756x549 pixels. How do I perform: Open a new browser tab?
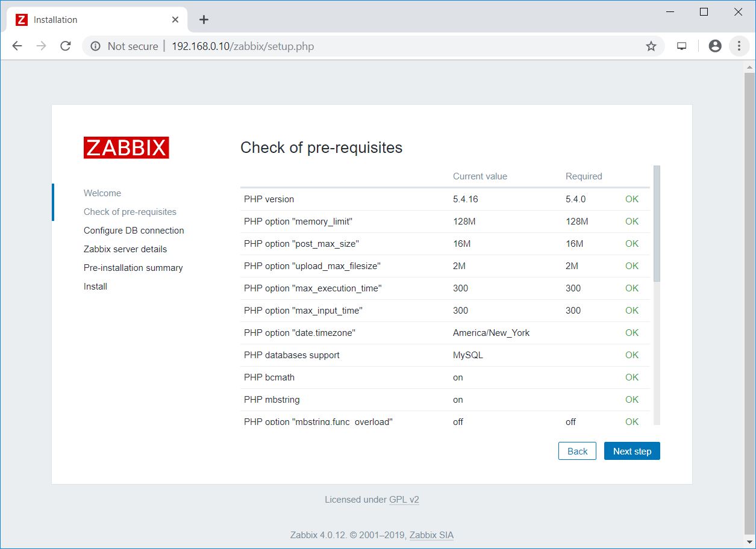tap(204, 20)
